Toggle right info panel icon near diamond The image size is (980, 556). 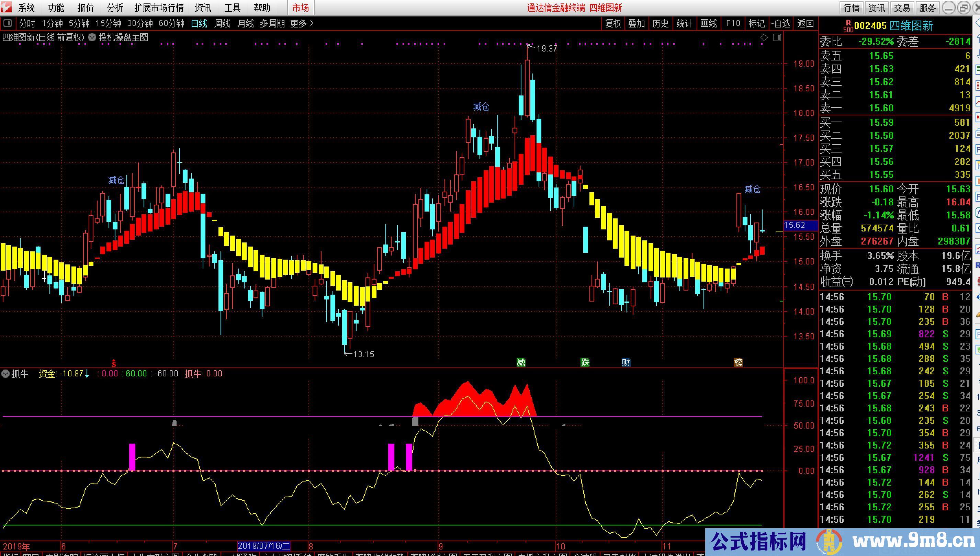tap(777, 37)
